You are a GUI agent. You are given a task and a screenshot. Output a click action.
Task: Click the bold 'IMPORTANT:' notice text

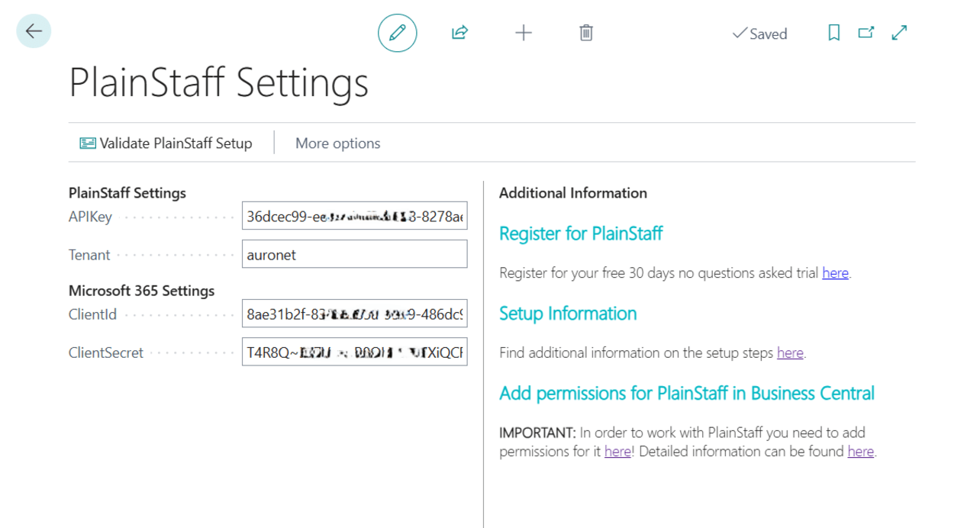(x=537, y=433)
